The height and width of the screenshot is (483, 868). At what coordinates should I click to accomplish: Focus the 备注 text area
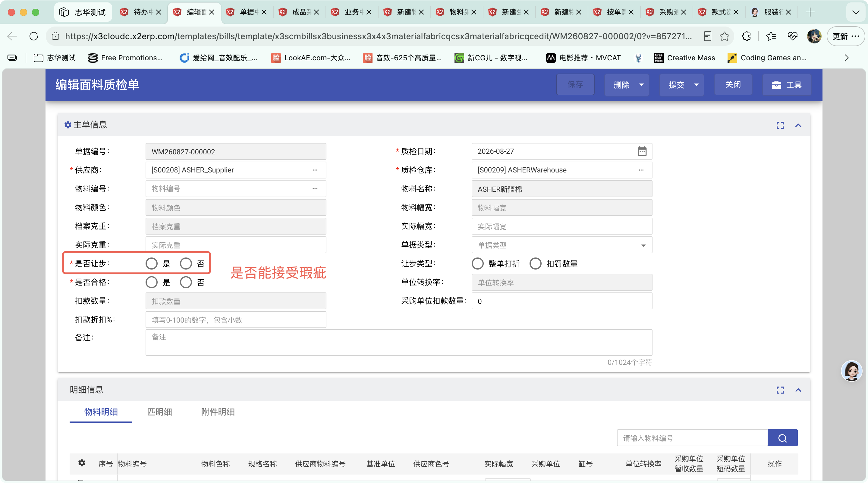tap(399, 343)
